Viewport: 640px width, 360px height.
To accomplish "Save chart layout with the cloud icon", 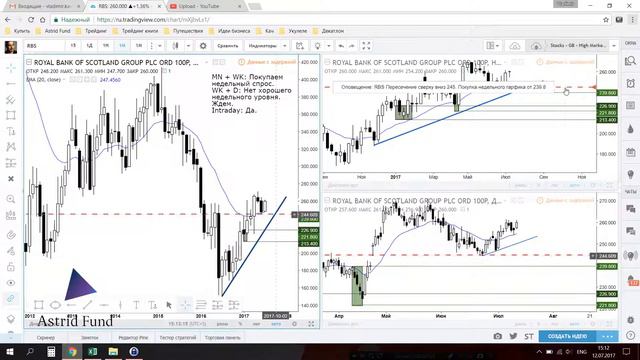I will click(x=515, y=46).
